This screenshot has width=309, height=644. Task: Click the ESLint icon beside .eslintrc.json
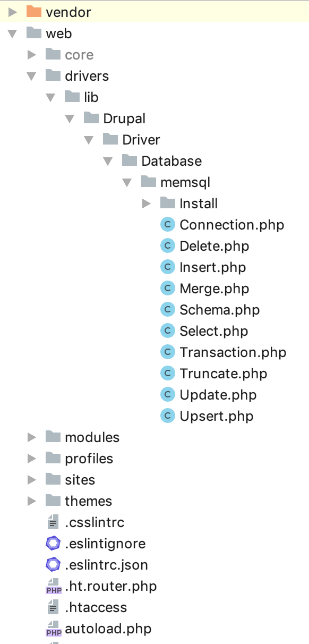53,565
